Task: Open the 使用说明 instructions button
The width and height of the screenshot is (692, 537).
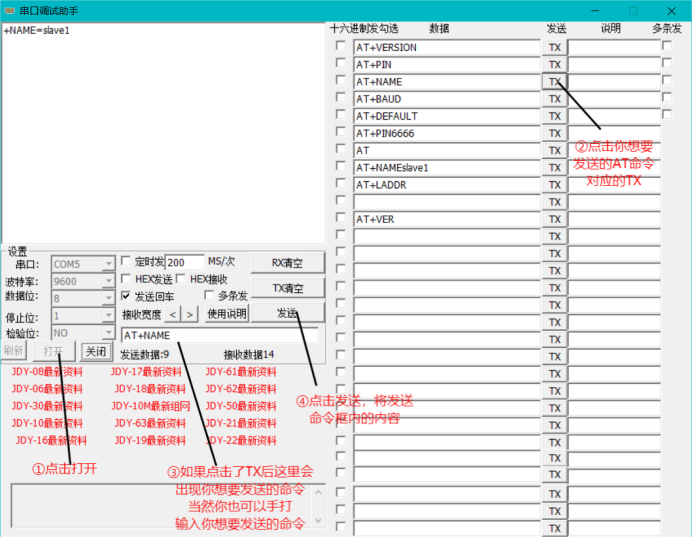Action: pyautogui.click(x=227, y=314)
